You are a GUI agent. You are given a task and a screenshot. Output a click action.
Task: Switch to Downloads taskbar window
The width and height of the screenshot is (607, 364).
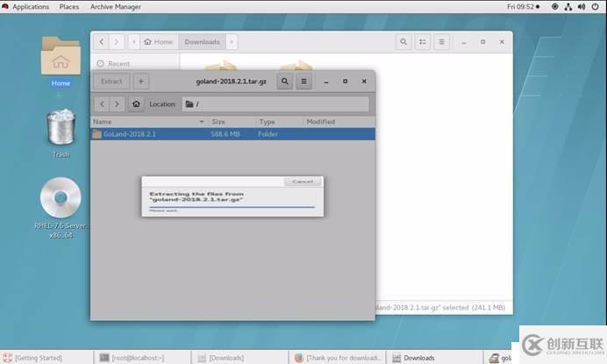[x=435, y=358]
